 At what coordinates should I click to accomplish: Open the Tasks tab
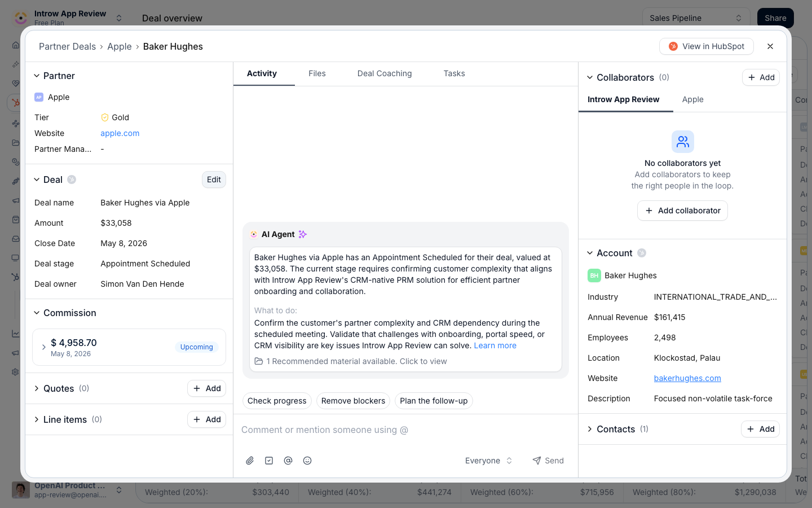point(454,73)
